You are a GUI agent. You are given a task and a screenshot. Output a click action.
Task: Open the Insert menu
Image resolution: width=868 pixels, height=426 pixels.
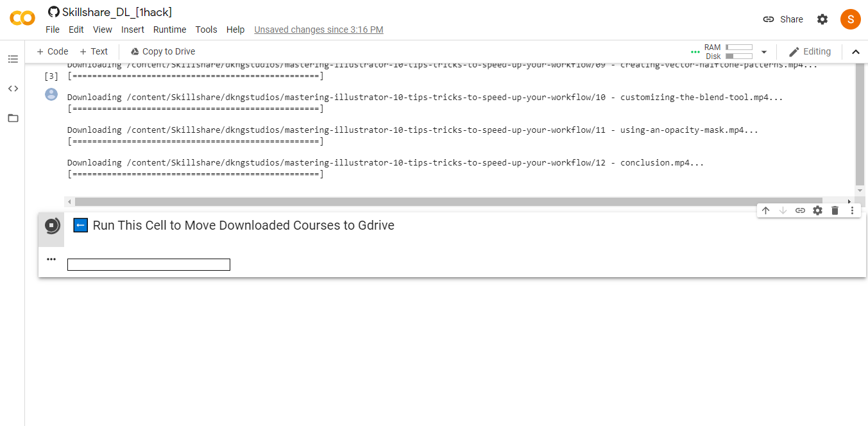(x=133, y=30)
